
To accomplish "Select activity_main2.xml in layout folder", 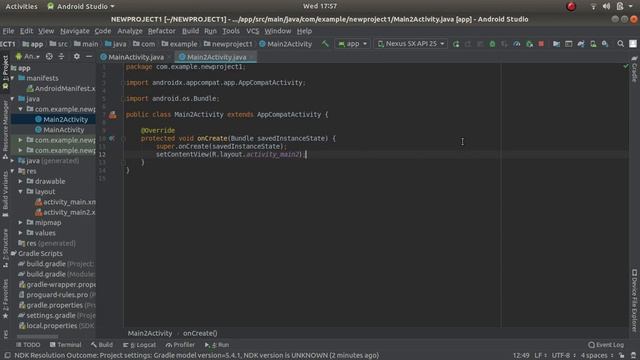I will tap(65, 212).
